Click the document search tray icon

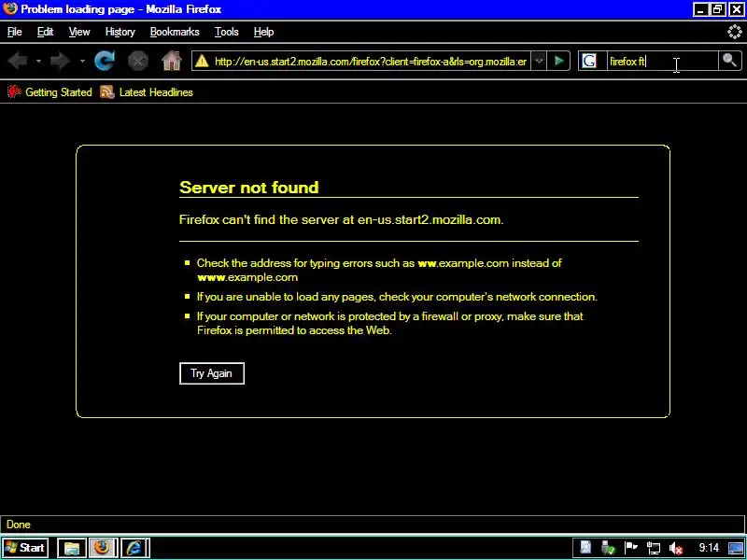click(x=585, y=548)
